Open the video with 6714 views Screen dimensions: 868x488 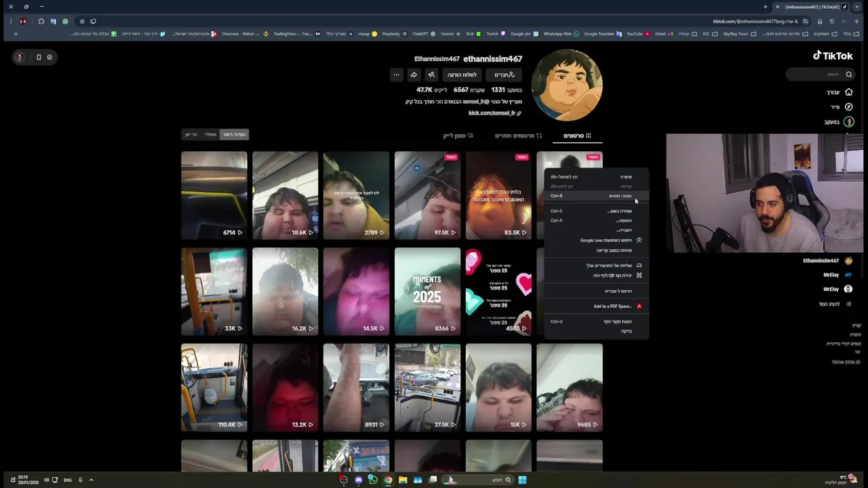pyautogui.click(x=214, y=195)
